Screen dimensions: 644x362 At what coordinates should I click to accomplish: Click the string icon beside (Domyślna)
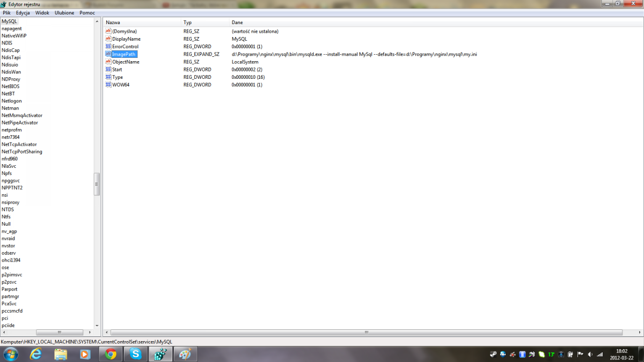[x=108, y=31]
